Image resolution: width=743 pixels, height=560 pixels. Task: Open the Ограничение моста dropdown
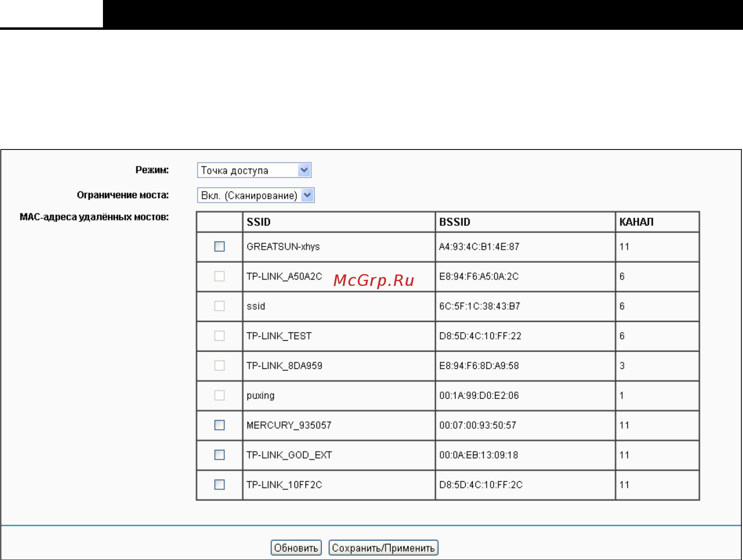(x=256, y=195)
